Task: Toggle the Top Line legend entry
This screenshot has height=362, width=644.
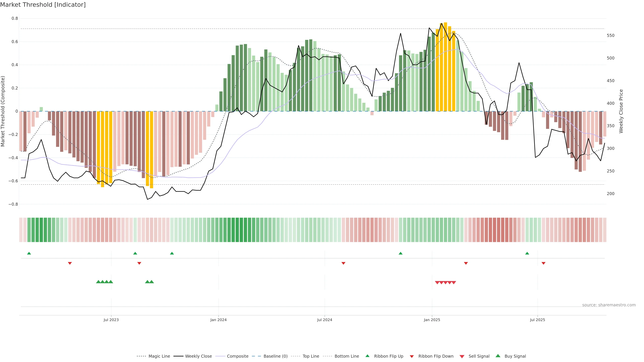Action: click(311, 356)
